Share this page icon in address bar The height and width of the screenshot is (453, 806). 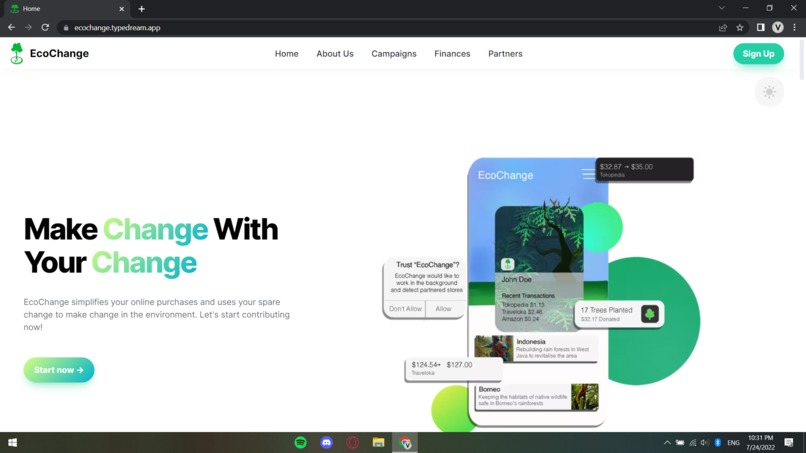click(723, 28)
